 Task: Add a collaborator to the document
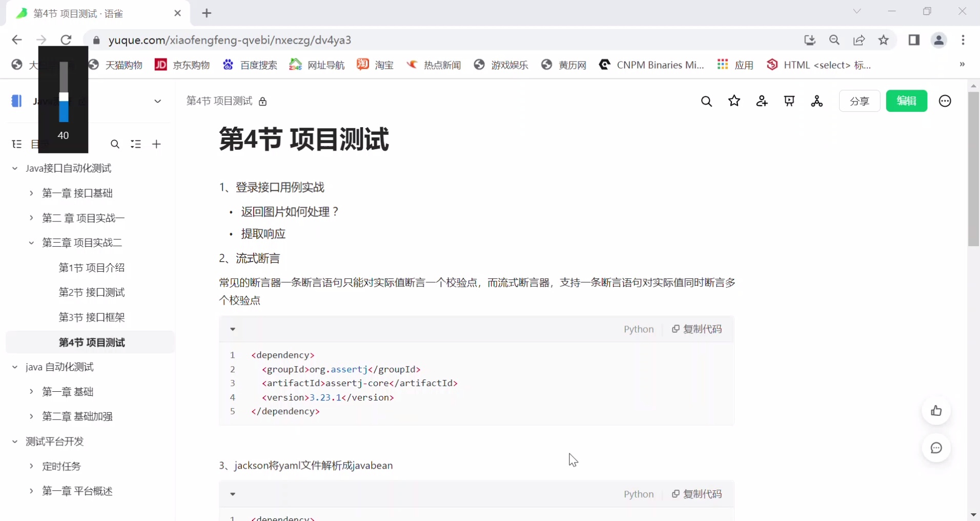click(x=762, y=101)
